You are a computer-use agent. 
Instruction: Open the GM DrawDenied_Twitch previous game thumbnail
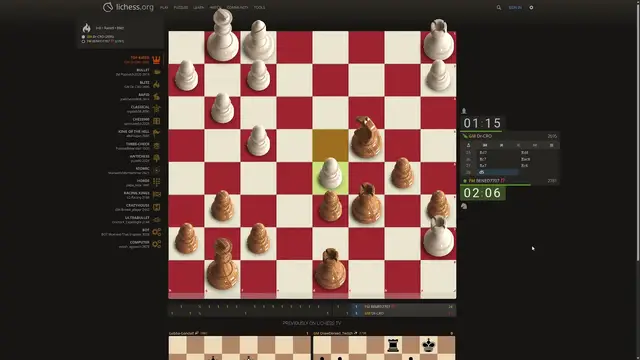[384, 346]
